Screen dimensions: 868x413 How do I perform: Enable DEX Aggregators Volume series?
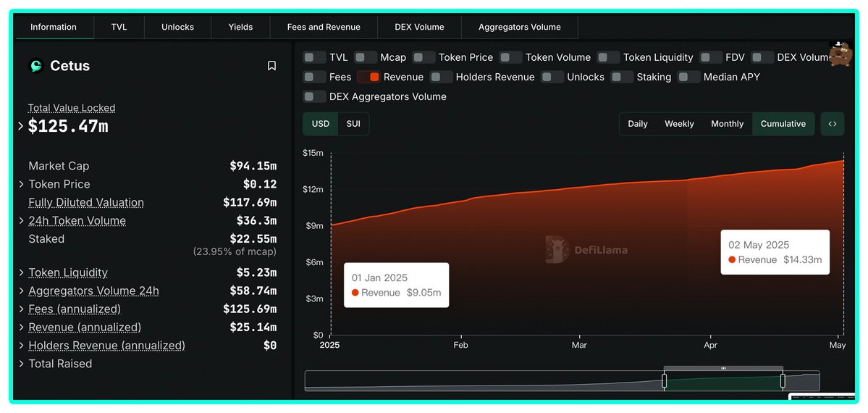314,96
